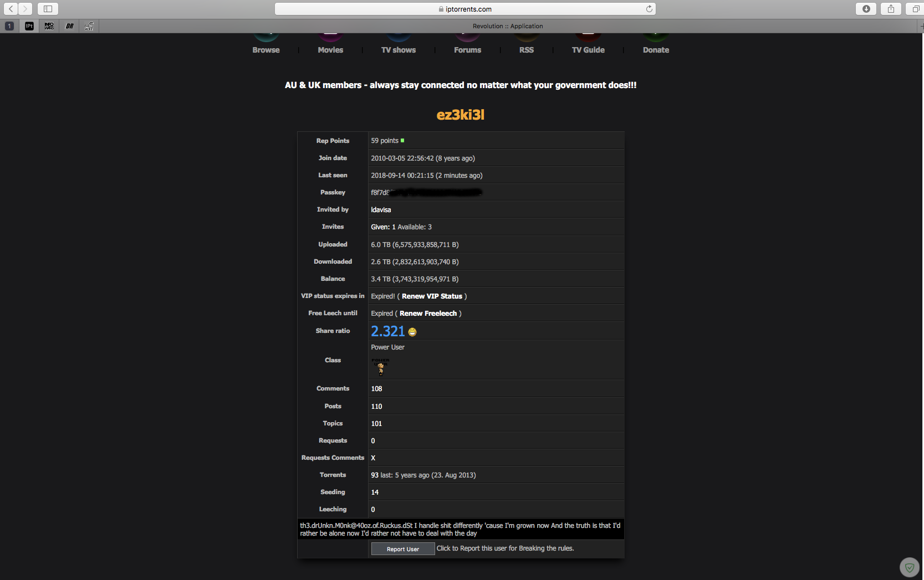Image resolution: width=924 pixels, height=580 pixels.
Task: Select the Revolution :: Application tab
Action: (x=508, y=26)
